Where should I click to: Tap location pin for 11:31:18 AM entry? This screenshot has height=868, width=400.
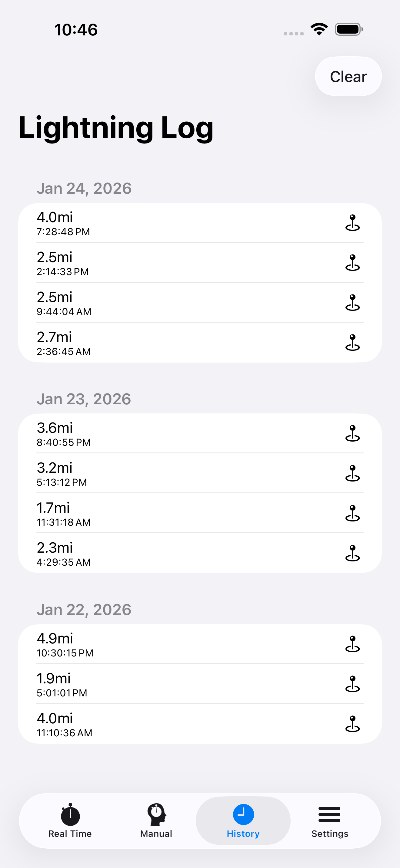352,513
